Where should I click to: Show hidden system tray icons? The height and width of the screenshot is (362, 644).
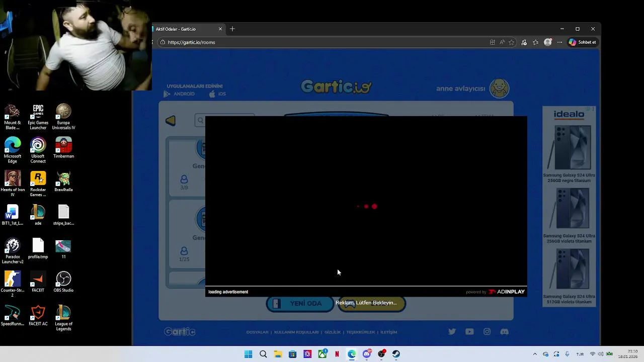(x=535, y=354)
